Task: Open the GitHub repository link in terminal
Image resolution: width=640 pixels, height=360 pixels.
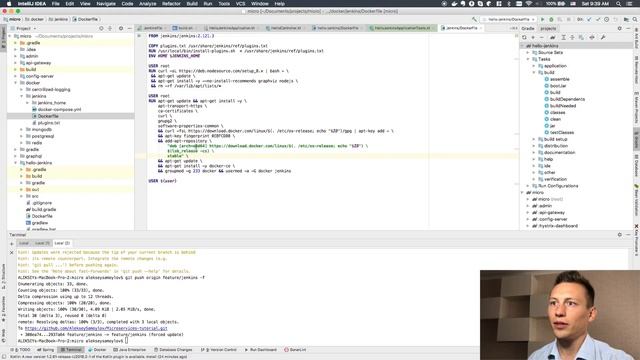Action: click(96, 328)
